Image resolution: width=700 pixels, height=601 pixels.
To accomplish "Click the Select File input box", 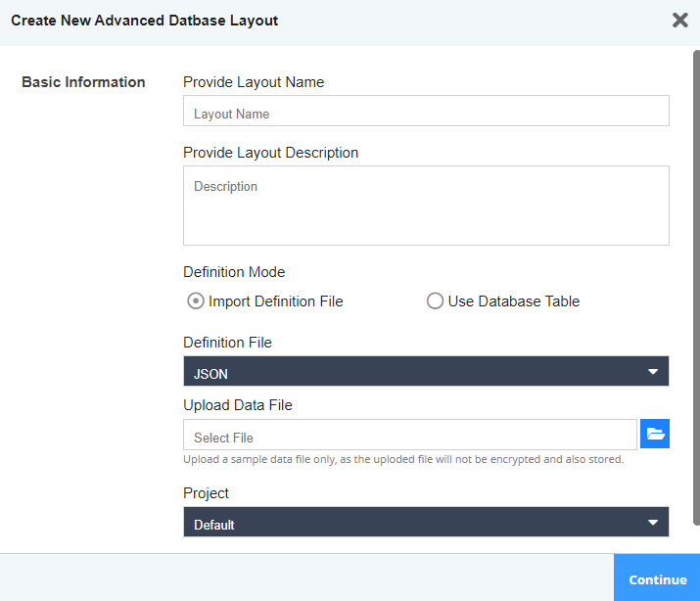I will pos(409,436).
